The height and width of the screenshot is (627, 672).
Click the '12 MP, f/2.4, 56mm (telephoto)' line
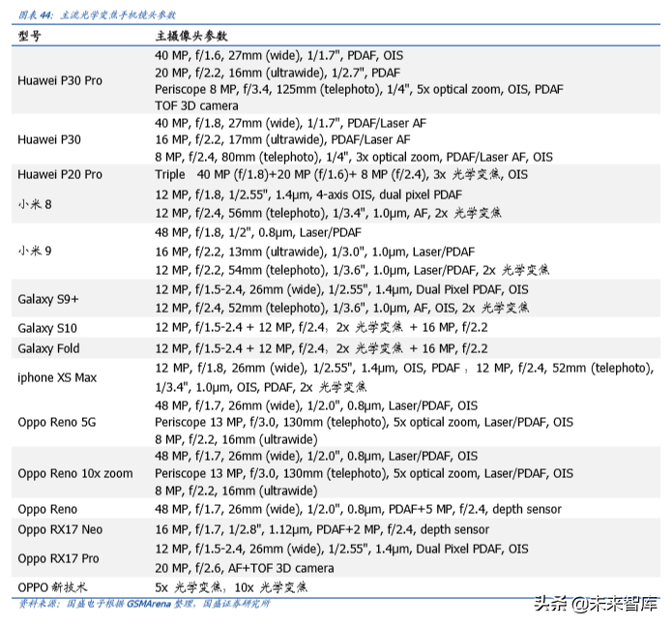click(329, 213)
